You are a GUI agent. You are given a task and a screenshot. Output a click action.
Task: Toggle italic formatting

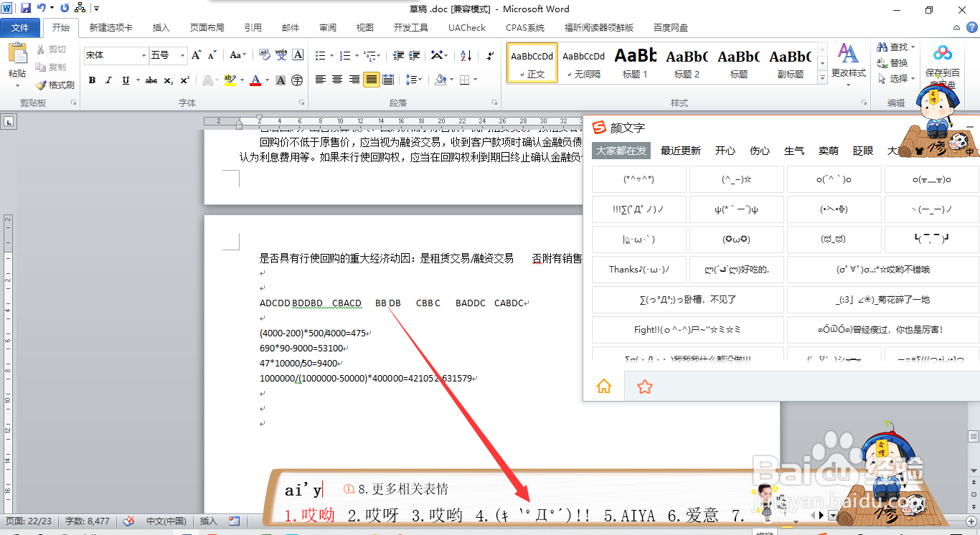point(108,80)
